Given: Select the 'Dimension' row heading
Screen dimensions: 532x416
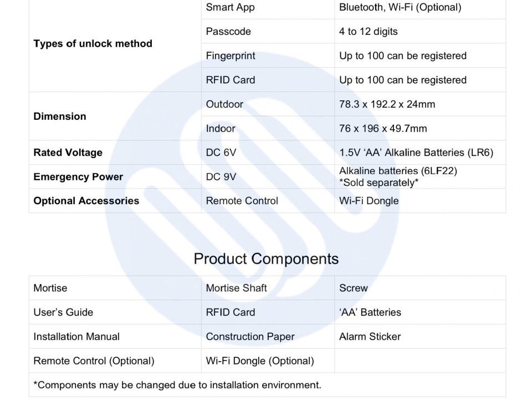Looking at the screenshot, I should point(60,116).
